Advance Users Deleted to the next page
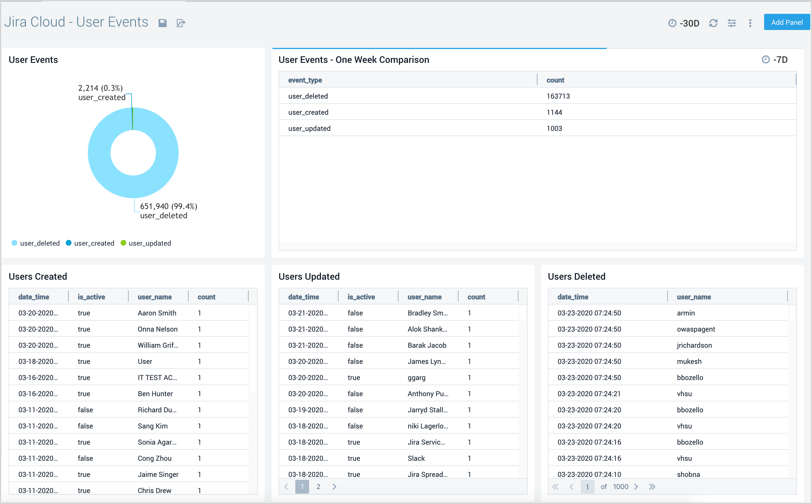 [x=637, y=487]
